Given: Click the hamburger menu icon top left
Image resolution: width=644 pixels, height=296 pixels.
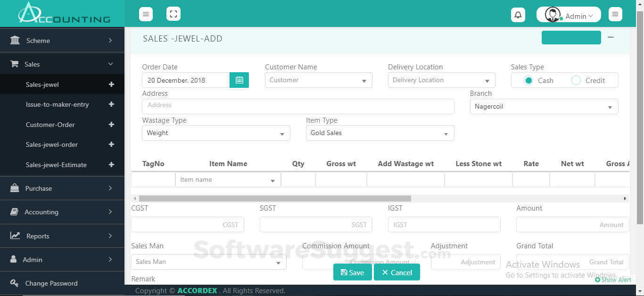Looking at the screenshot, I should (146, 14).
